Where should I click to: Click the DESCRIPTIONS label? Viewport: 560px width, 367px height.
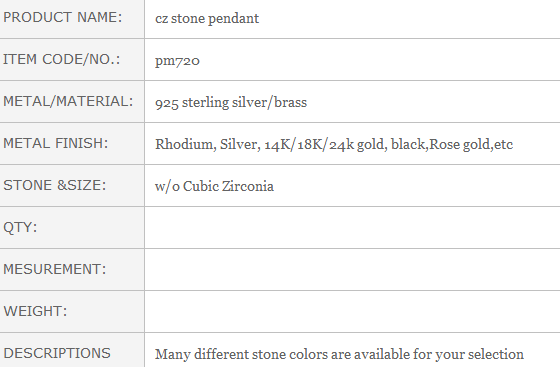tap(57, 353)
